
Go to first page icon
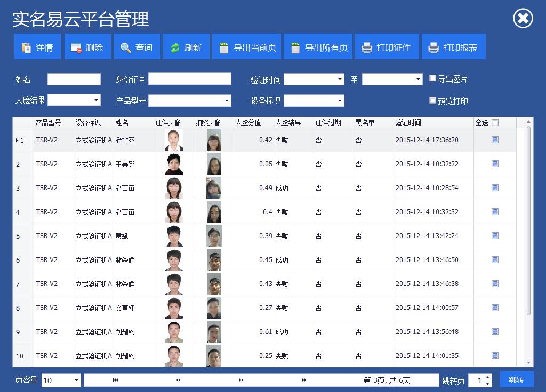click(115, 380)
